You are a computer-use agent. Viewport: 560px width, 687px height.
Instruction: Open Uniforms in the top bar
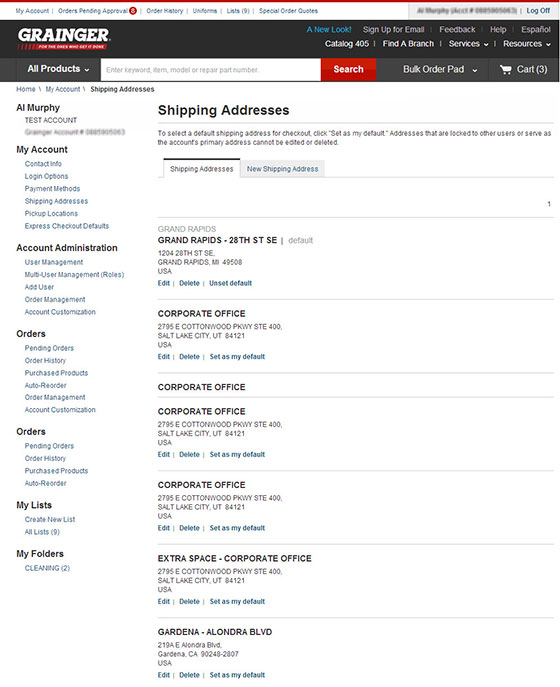[x=205, y=11]
